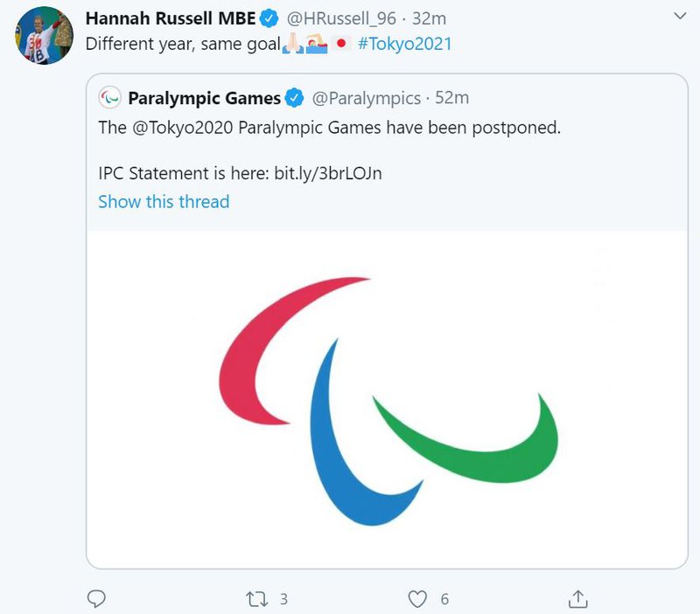Image resolution: width=700 pixels, height=614 pixels.
Task: Click the Hannah Russell MBE display name
Action: point(170,17)
